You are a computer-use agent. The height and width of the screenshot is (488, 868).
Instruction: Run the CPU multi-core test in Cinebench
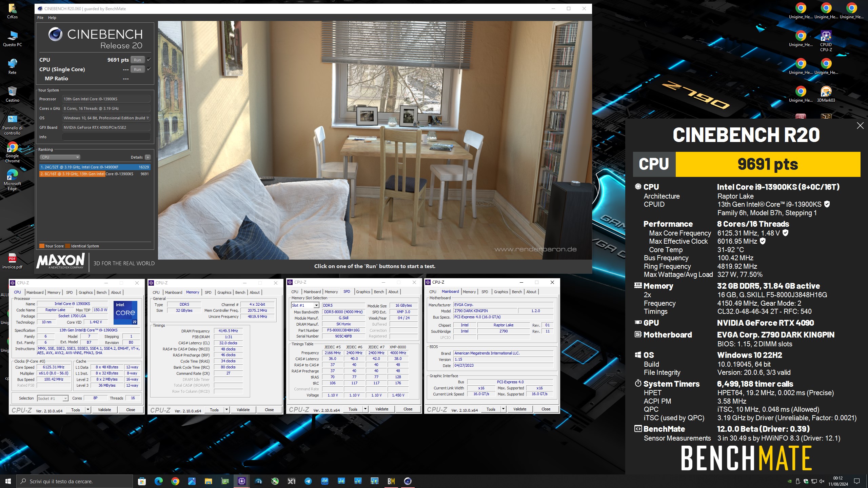pyautogui.click(x=137, y=60)
